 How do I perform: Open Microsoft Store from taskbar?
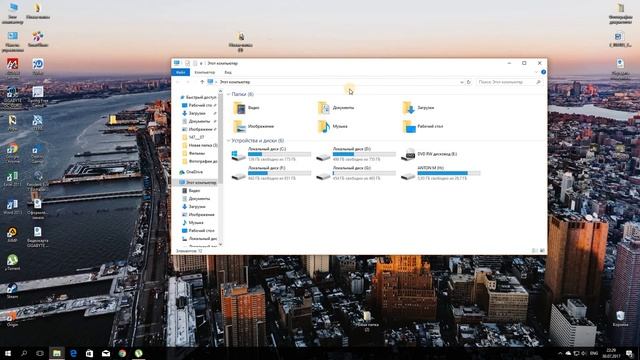click(x=89, y=353)
